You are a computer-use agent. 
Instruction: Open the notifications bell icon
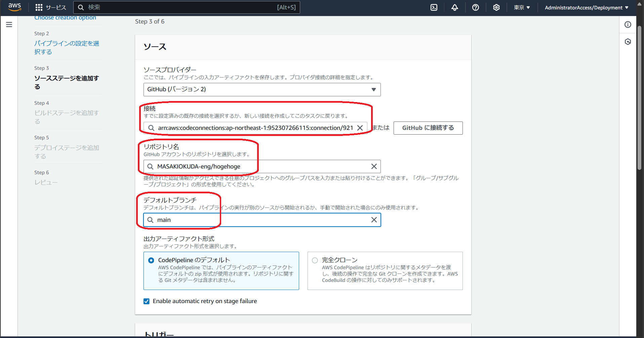click(454, 7)
